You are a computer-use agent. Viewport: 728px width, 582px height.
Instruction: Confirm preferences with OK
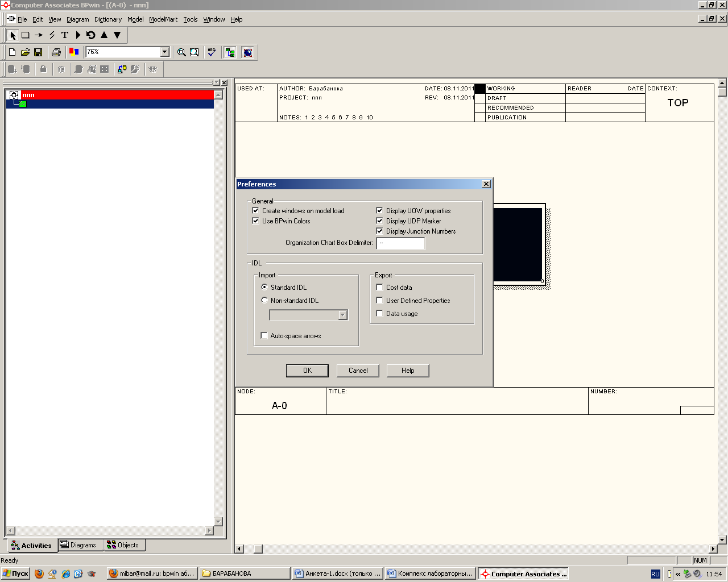[307, 371]
